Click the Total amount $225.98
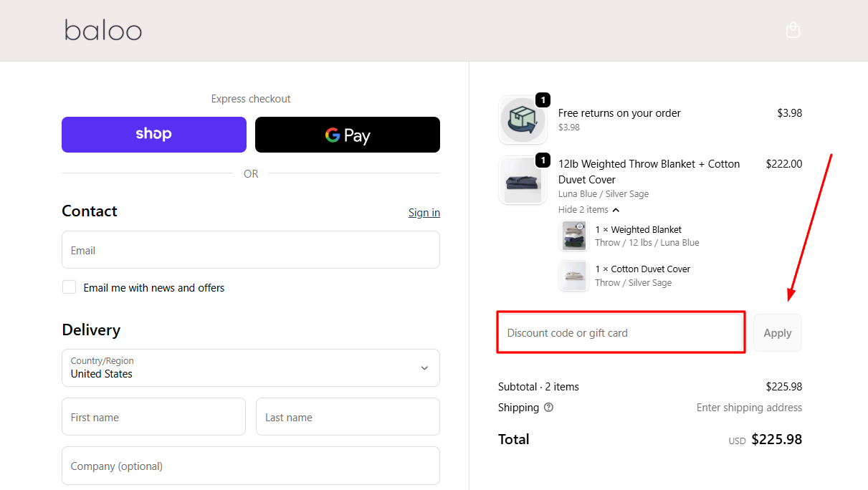Screen dimensions: 868x490 coord(777,440)
